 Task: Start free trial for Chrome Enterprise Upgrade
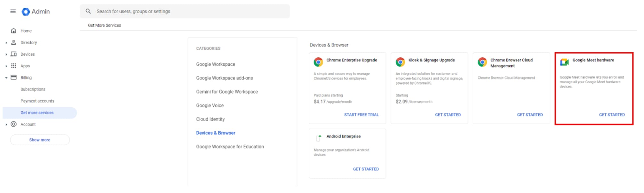(x=361, y=115)
